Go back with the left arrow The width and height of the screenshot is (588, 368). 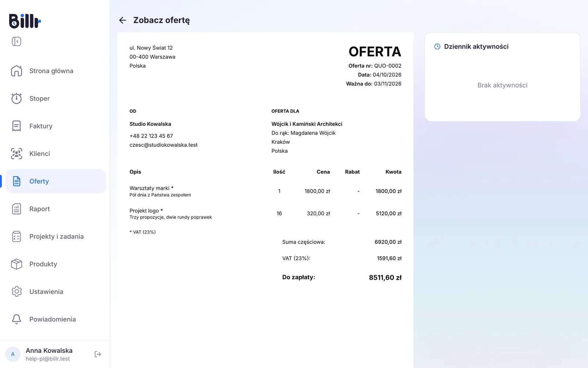(123, 20)
